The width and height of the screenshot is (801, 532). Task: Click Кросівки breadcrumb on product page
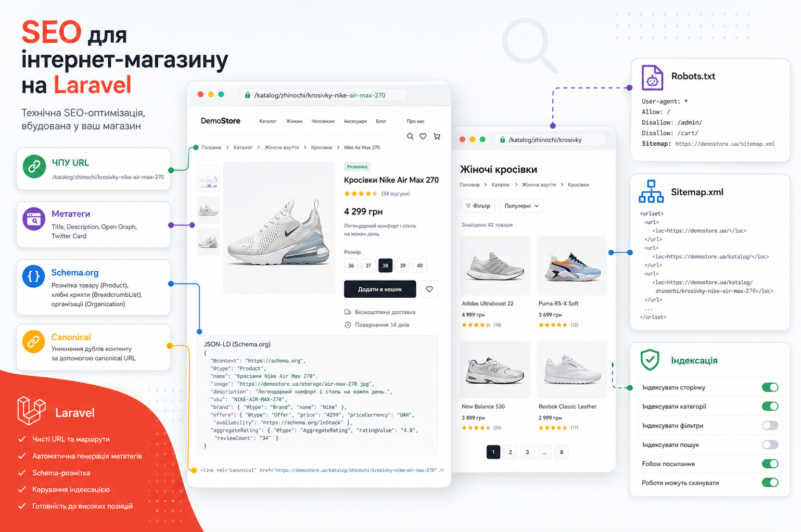point(322,147)
